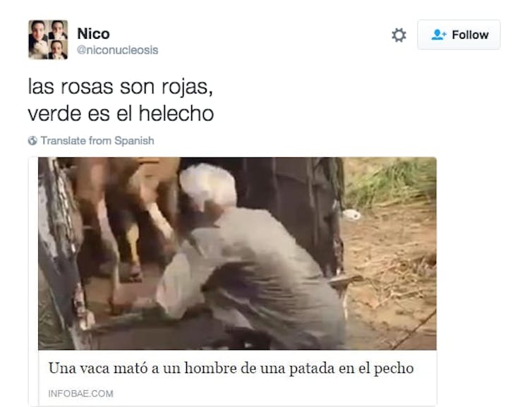The image size is (532, 407).
Task: Open Nico's profile via display name
Action: pyautogui.click(x=93, y=34)
